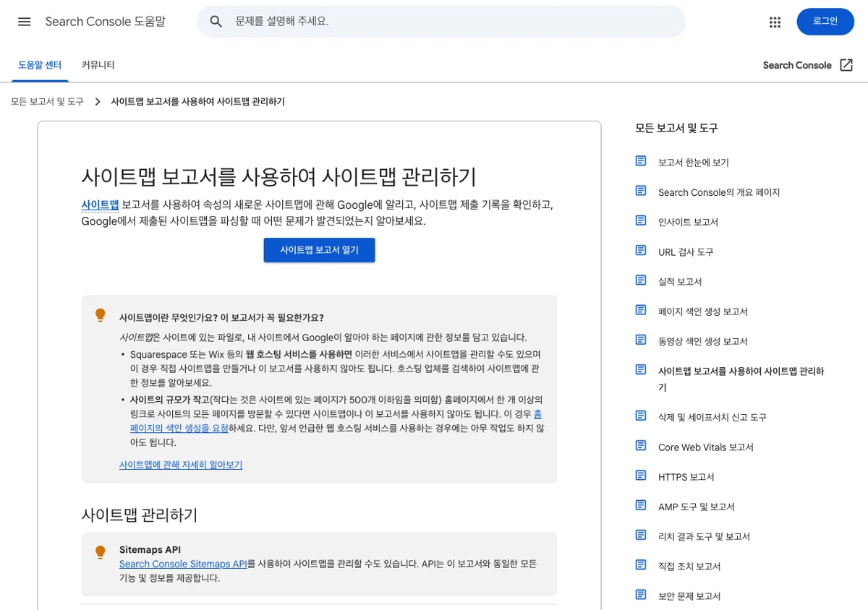Click the 로그인 button
The height and width of the screenshot is (610, 868).
(825, 22)
